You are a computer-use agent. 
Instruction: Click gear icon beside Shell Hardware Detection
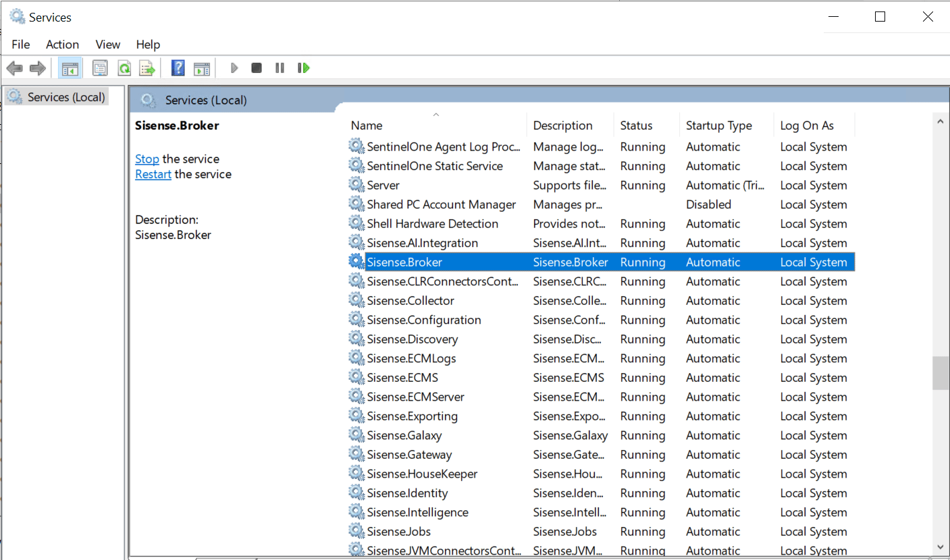tap(356, 223)
